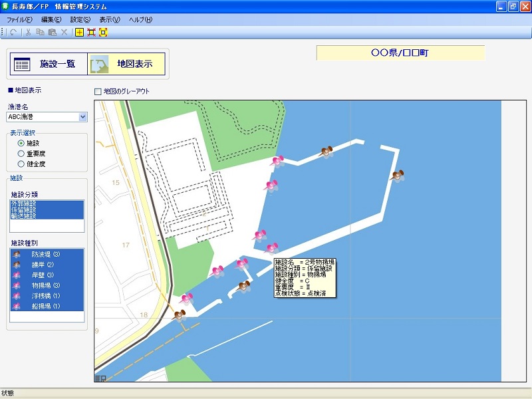
Task: Click the fit-to-view toolbar icon
Action: pos(103,32)
